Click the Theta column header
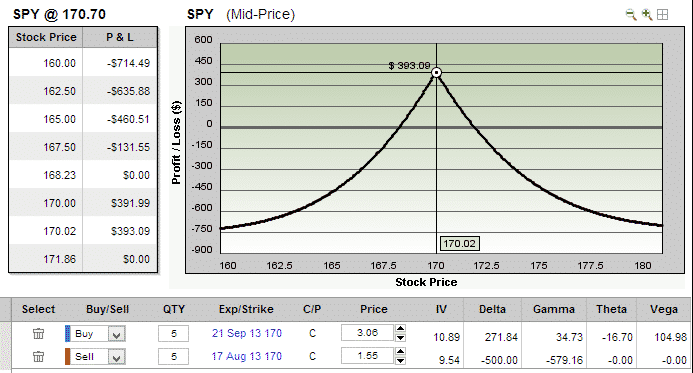The image size is (693, 373). pyautogui.click(x=611, y=309)
